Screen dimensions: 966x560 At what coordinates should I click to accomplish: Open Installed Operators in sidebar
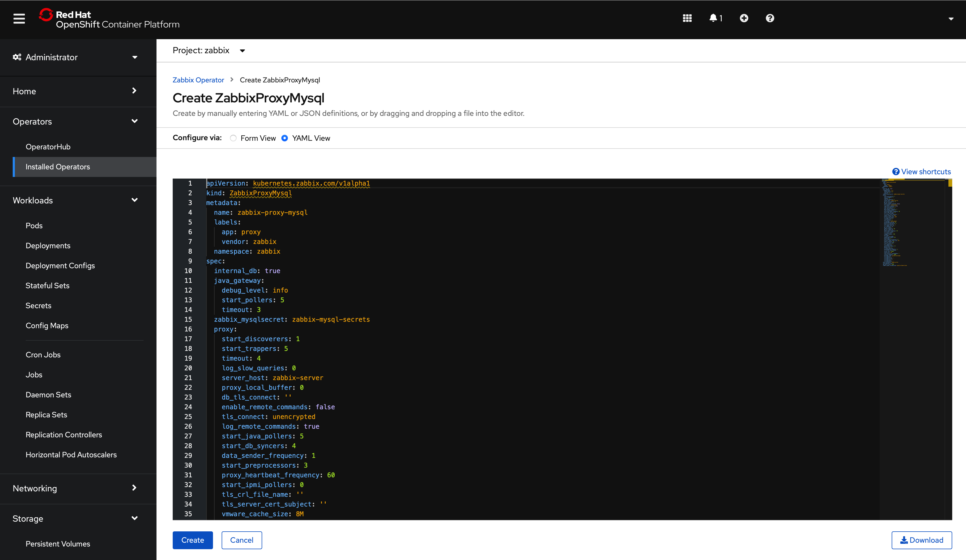pos(58,167)
